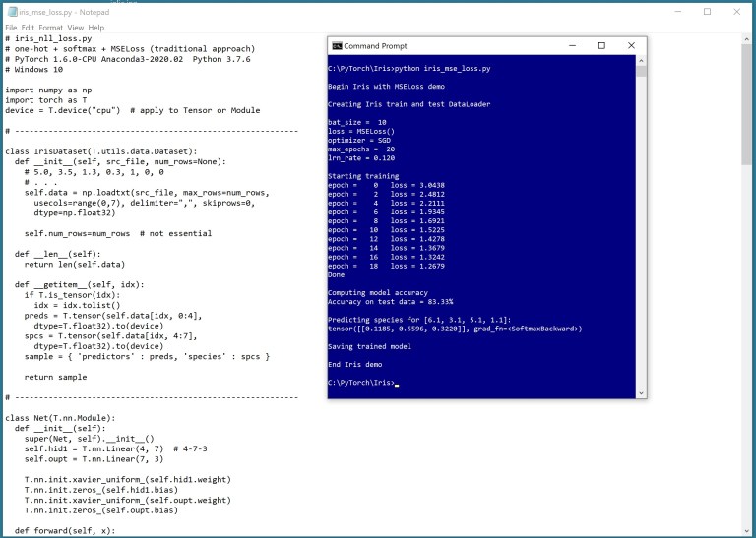Screen dimensions: 756x538
Task: Click the 'lrn_rate = 0.120' output line
Action: tap(361, 158)
